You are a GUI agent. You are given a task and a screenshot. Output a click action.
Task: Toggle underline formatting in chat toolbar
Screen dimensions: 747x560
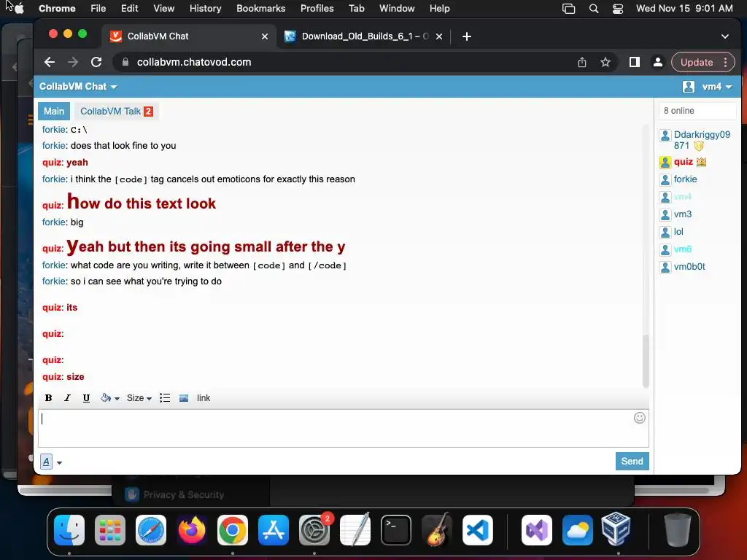(x=86, y=398)
